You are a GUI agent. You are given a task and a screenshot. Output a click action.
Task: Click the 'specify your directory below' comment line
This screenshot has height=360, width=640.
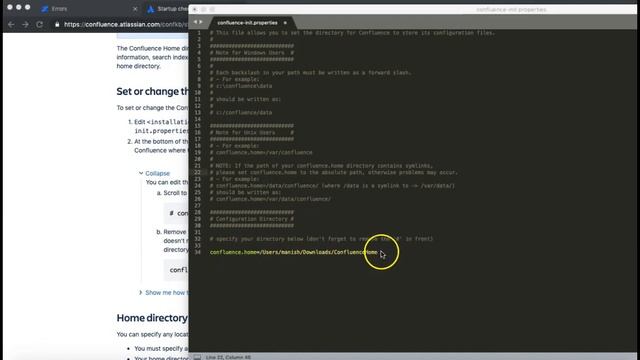click(321, 239)
